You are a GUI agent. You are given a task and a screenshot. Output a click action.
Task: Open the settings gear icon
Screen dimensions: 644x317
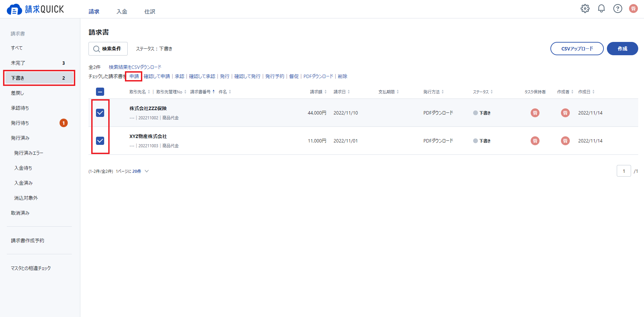(585, 9)
